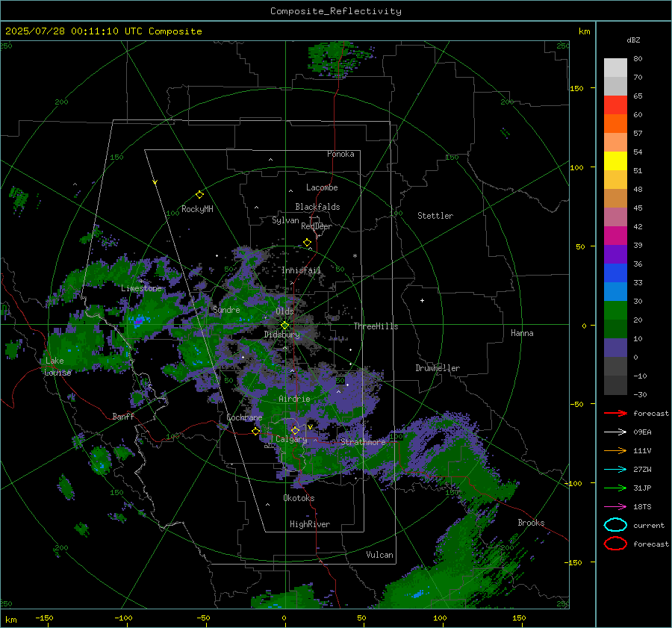Click the Composite_Reflectivity title text
This screenshot has height=628, width=672.
point(336,11)
